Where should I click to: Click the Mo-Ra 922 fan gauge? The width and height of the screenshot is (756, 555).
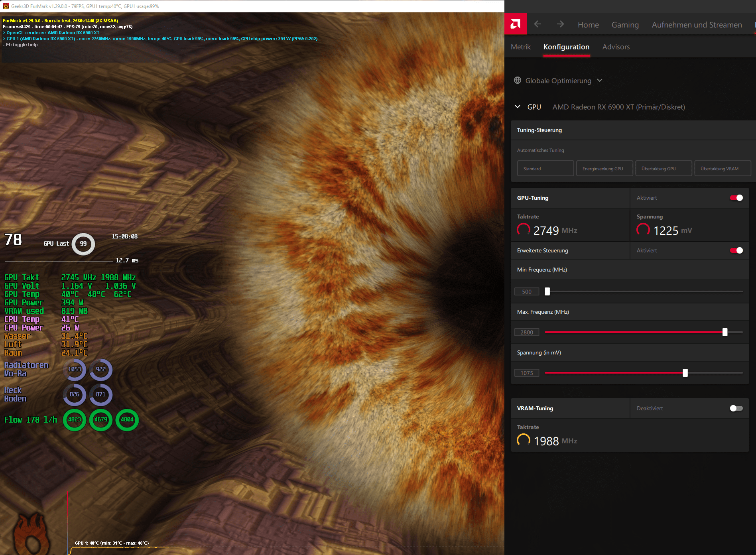[x=101, y=369]
